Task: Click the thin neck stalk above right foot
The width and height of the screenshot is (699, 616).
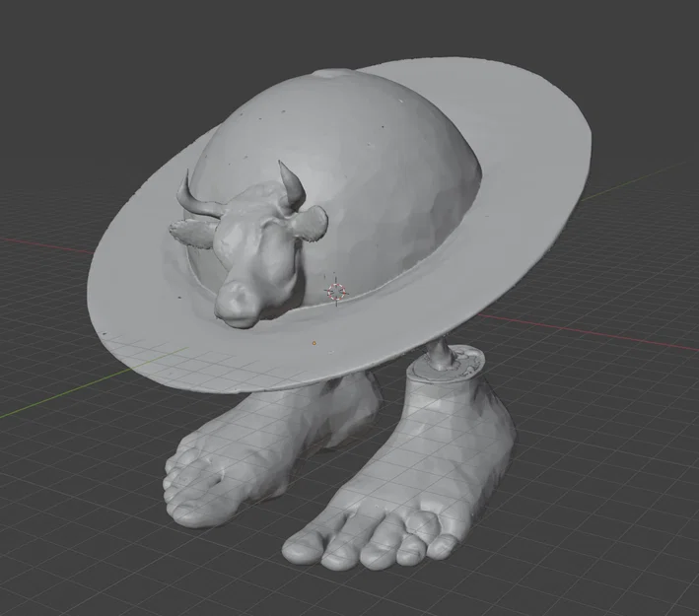Action: pyautogui.click(x=441, y=355)
